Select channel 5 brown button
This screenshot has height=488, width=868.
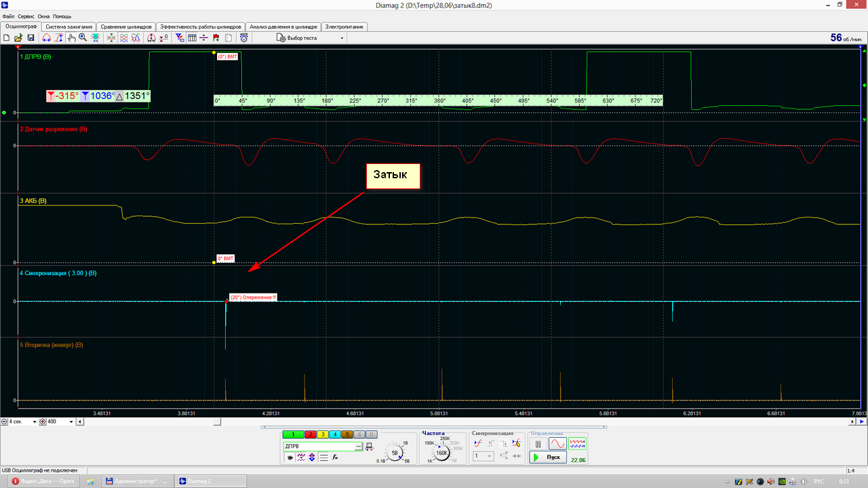(x=347, y=434)
